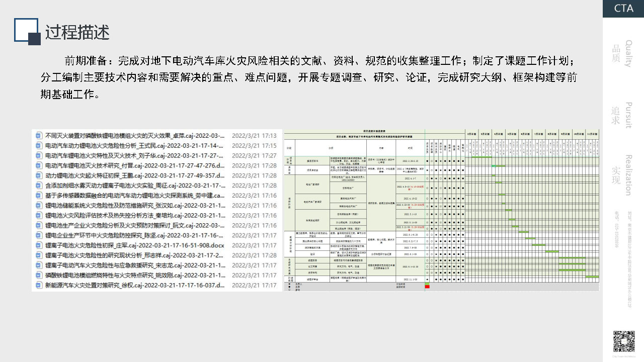
Task: Click the document icon of the 付晋 file
Action: coord(38,165)
